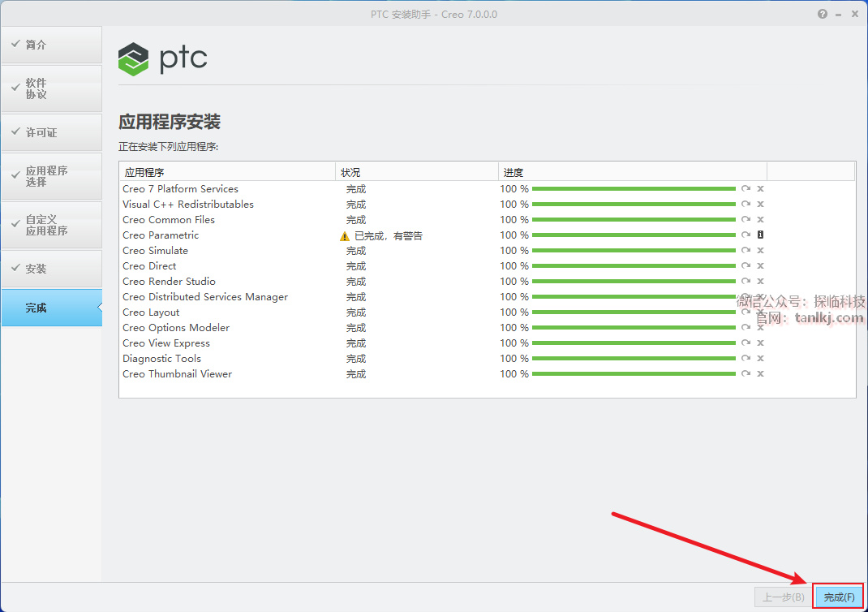Go to 简介 step in sidebar
Viewport: 868px width, 612px height.
click(x=51, y=45)
